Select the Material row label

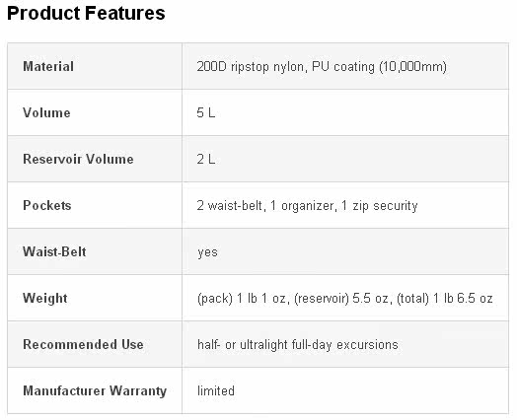pos(48,66)
